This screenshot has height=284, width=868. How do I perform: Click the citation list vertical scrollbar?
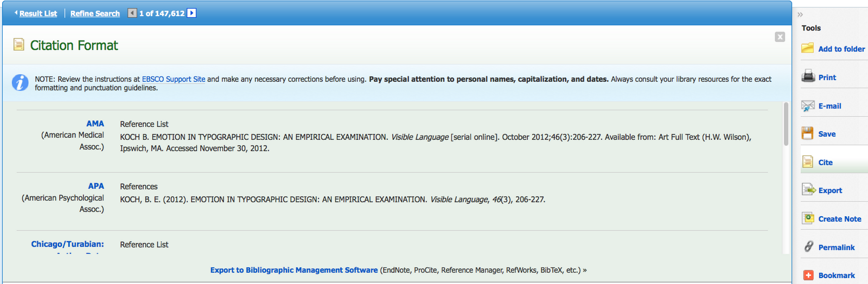(786, 125)
